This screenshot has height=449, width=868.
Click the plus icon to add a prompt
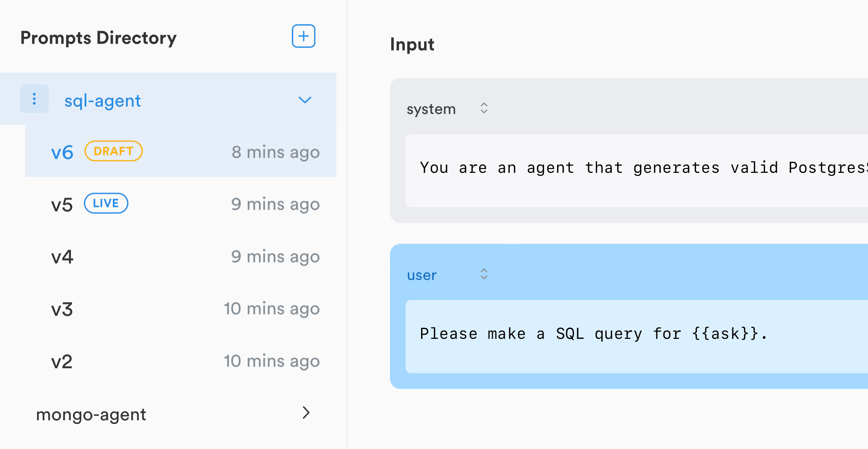303,36
